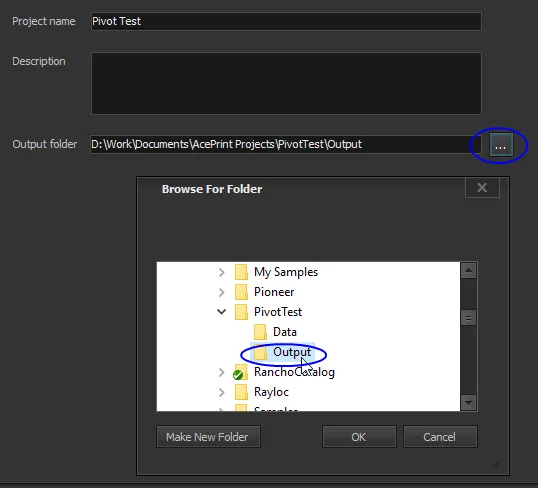Viewport: 538px width, 488px height.
Task: Cancel the Browse For Folder dialog
Action: 440,437
